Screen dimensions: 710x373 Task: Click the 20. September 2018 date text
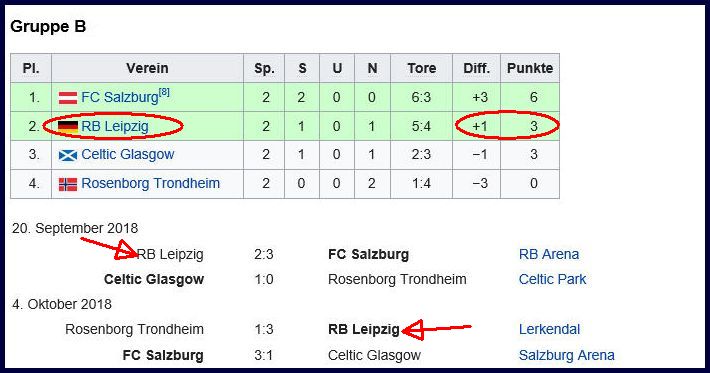(75, 228)
